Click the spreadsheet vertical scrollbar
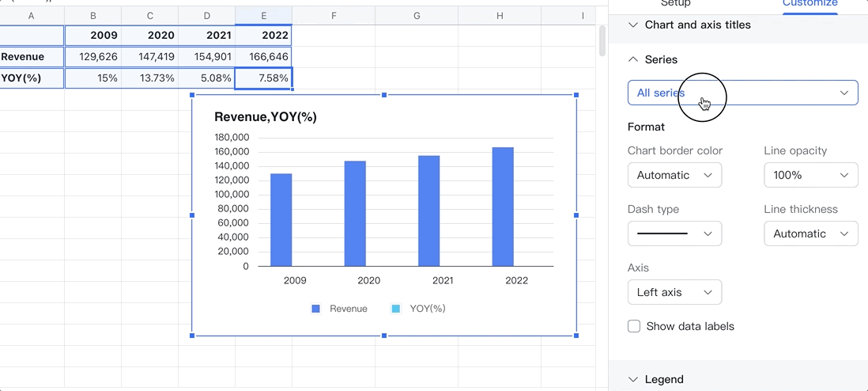 pyautogui.click(x=602, y=40)
